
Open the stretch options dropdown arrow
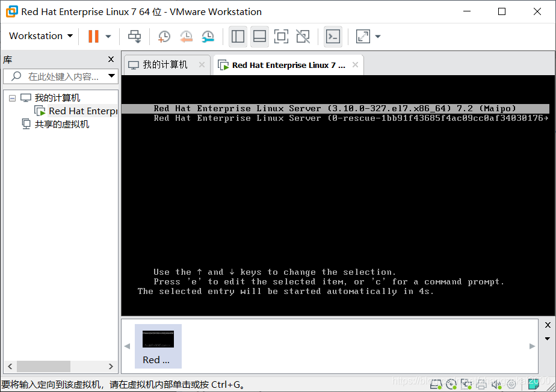coord(378,36)
